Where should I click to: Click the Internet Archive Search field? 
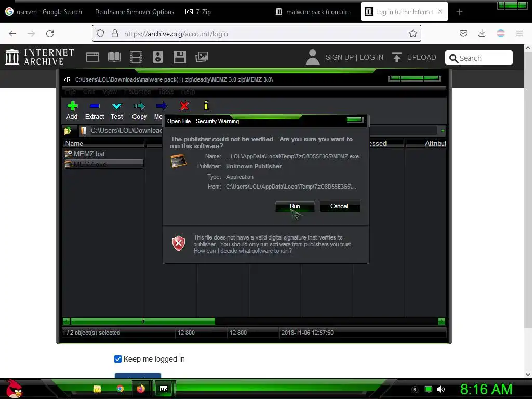478,58
